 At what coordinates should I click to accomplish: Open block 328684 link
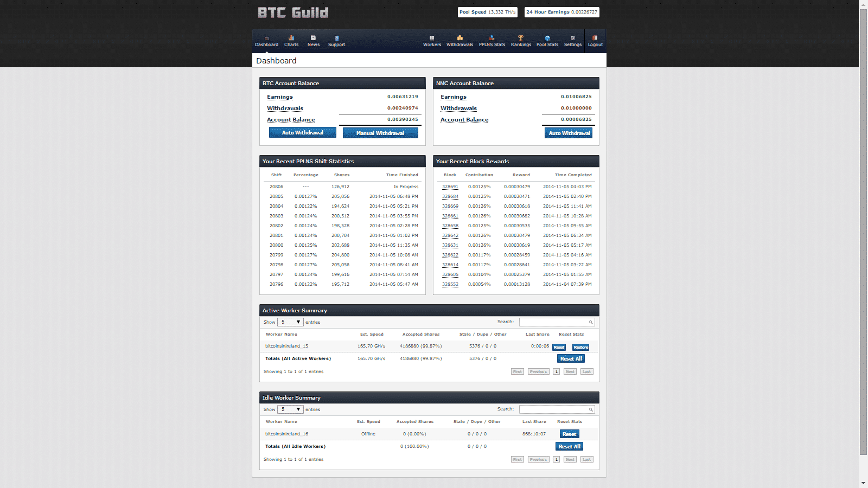point(450,196)
